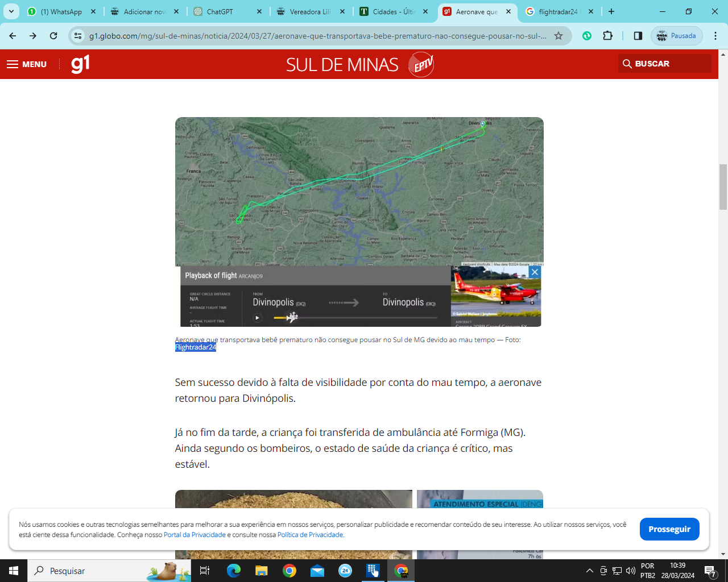This screenshot has width=728, height=582.
Task: Open the volume tray icon
Action: (630, 571)
